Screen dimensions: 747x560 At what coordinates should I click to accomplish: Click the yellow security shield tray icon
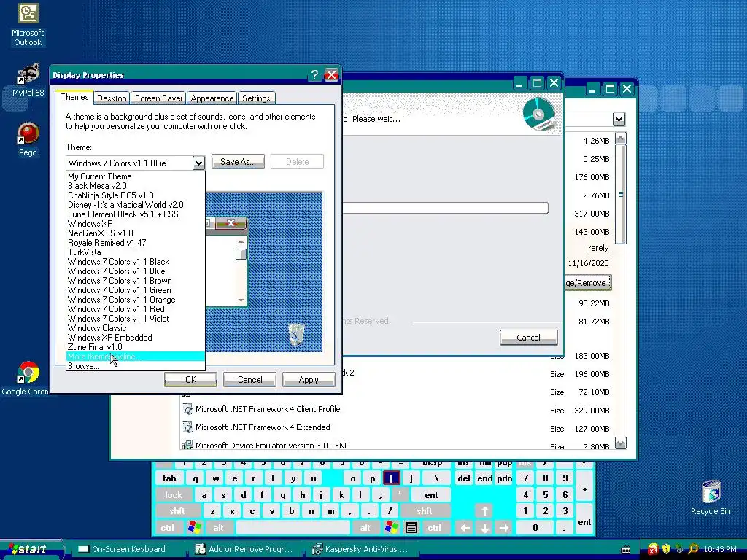(666, 549)
